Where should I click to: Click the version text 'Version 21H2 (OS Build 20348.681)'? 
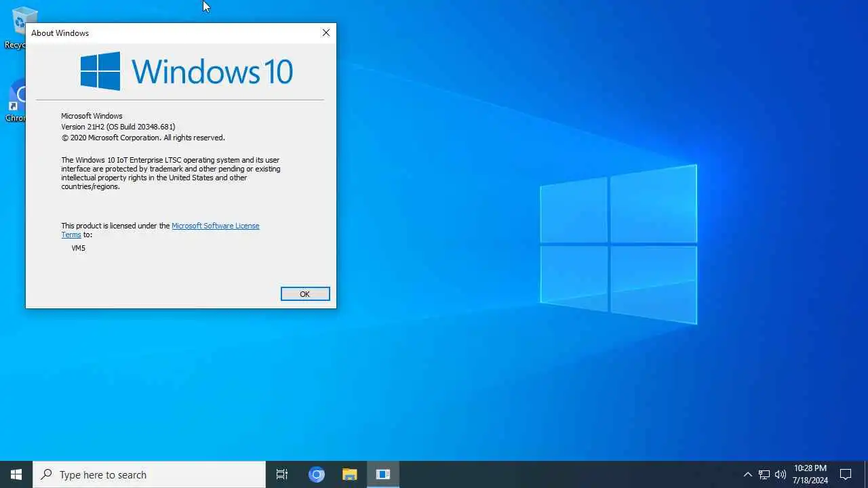(x=118, y=127)
